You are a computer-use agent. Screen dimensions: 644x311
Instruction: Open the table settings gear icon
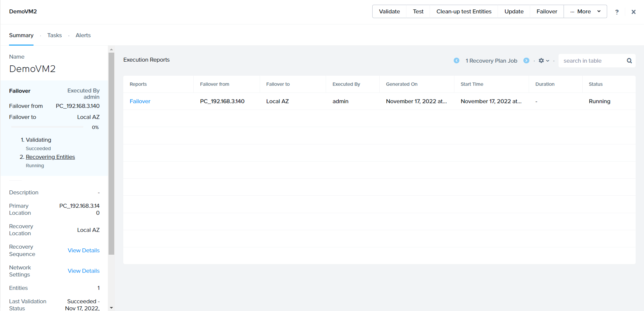click(x=543, y=61)
